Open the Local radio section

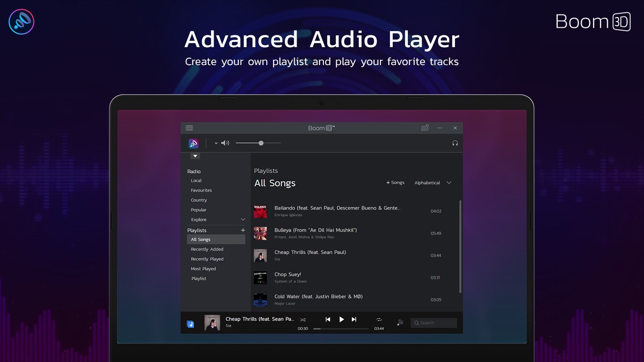(196, 181)
